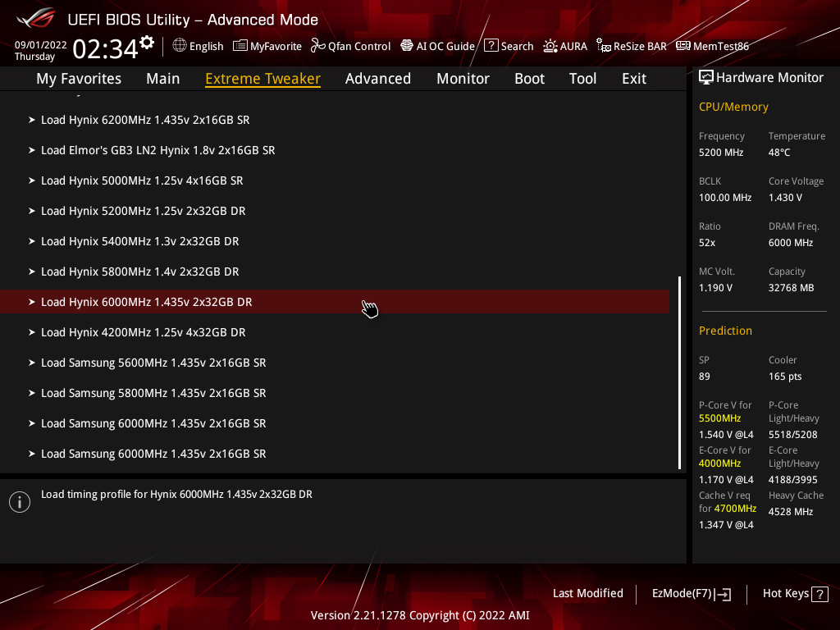This screenshot has width=840, height=630.
Task: Click the 32768 MB capacity value
Action: click(792, 288)
